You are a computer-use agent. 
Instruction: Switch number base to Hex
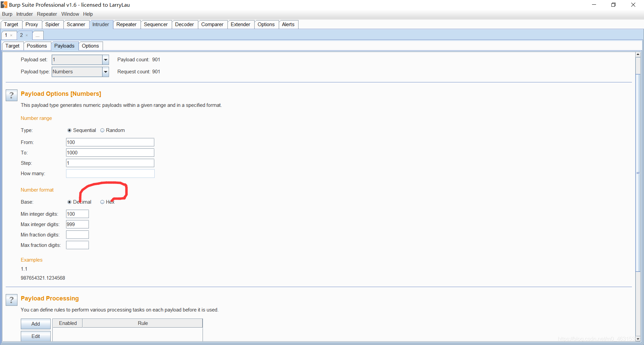click(102, 202)
